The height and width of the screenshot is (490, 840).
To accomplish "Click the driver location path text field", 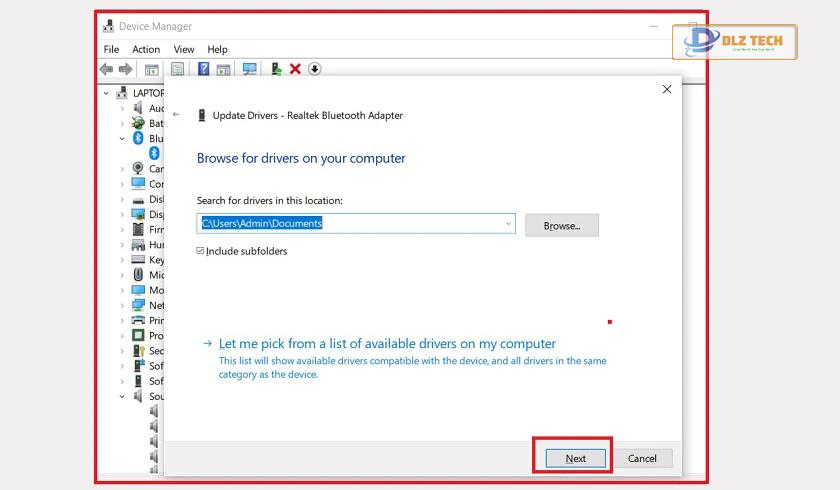I will (356, 223).
